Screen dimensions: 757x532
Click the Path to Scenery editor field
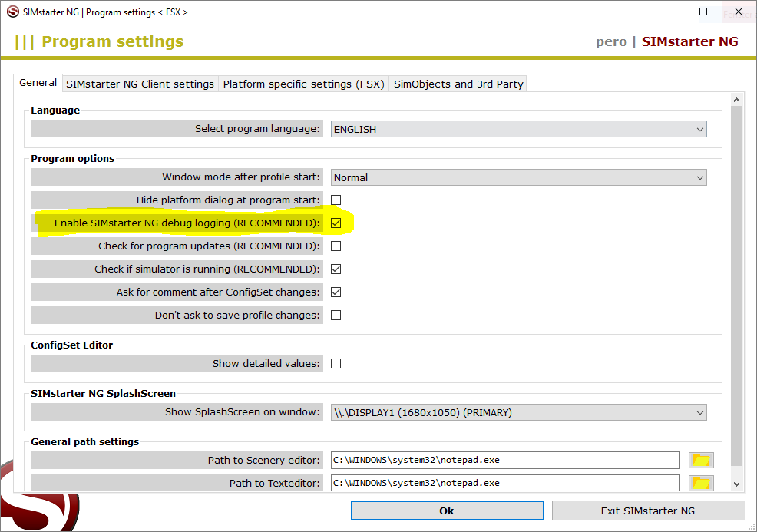point(505,460)
